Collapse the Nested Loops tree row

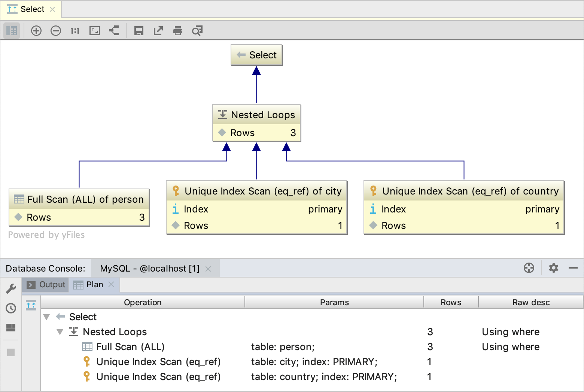(x=60, y=332)
